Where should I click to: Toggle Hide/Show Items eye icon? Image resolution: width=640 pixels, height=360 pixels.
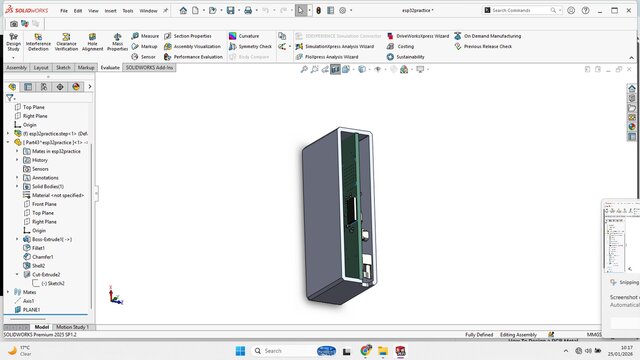pyautogui.click(x=378, y=69)
